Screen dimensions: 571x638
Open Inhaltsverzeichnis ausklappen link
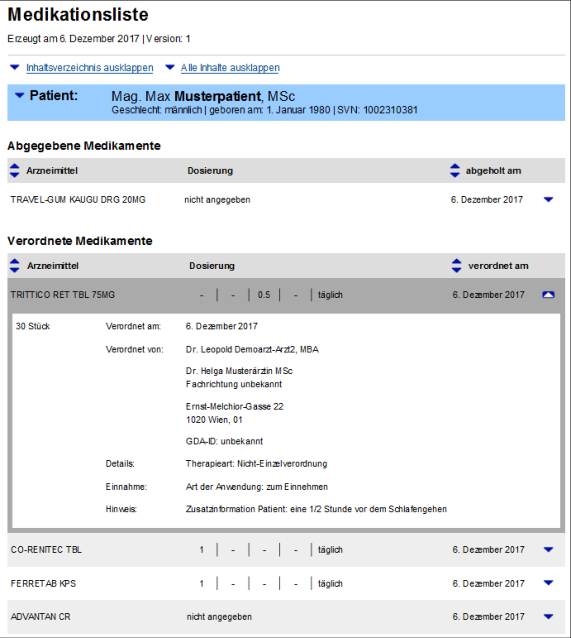(90, 68)
